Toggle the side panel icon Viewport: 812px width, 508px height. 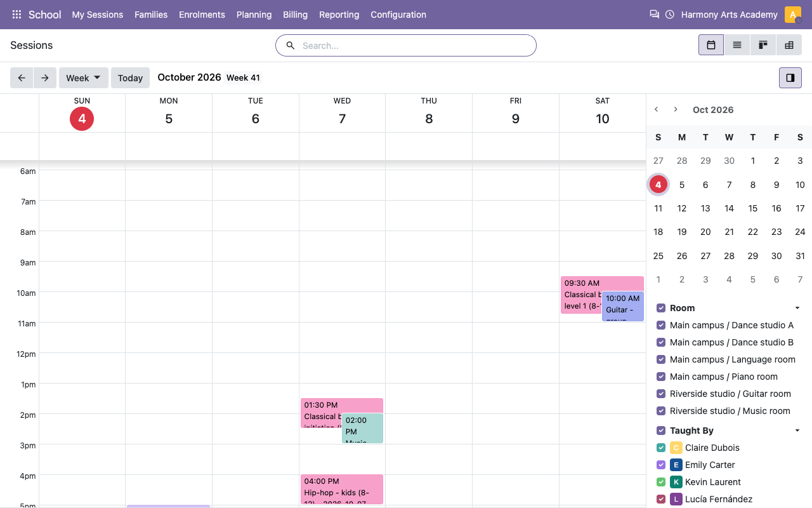(790, 77)
